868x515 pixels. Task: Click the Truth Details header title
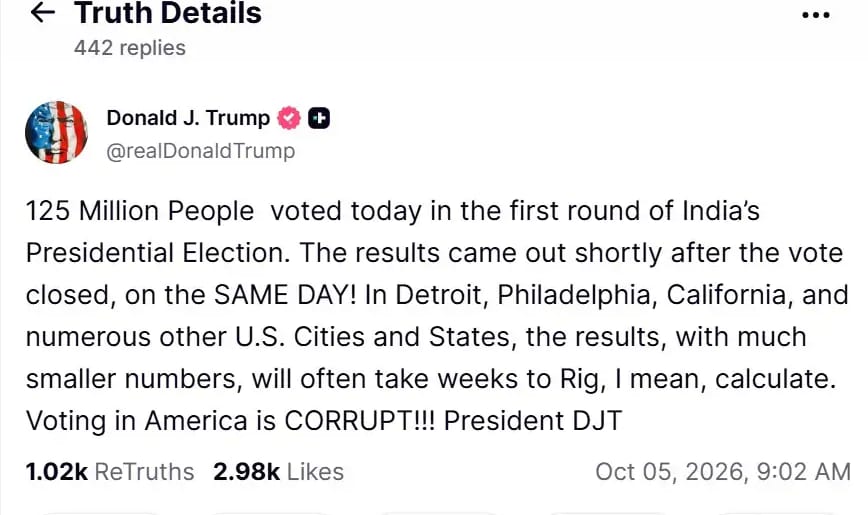click(168, 13)
